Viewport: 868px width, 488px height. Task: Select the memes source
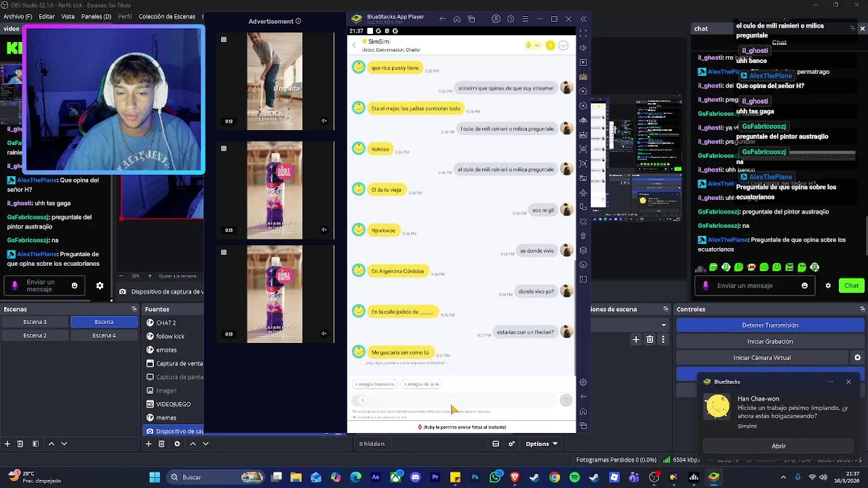(x=166, y=418)
